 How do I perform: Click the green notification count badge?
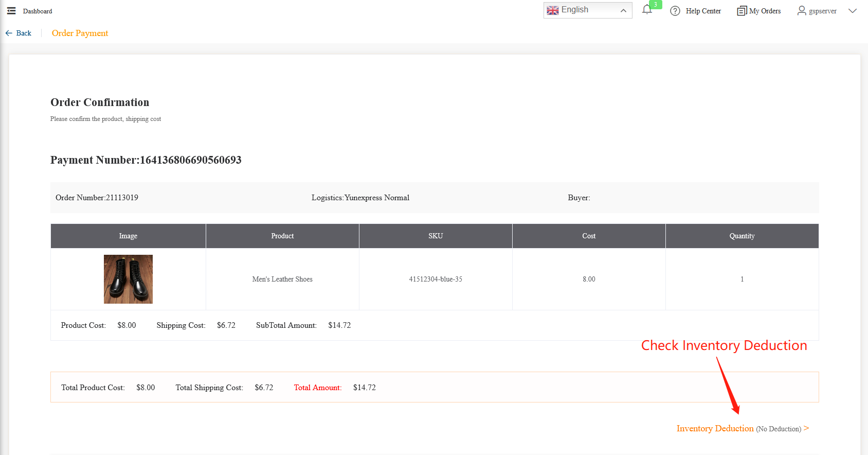656,5
